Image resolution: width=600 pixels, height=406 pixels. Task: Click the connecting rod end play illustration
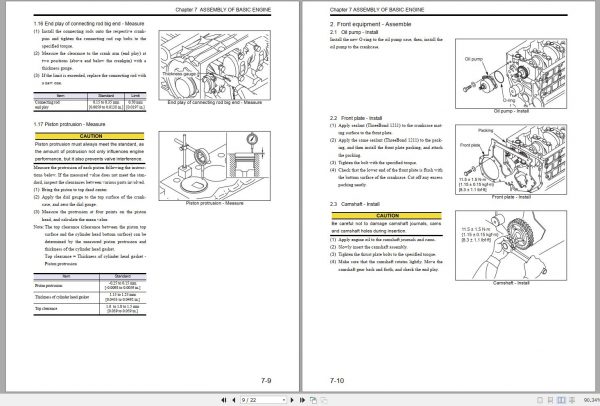214,65
